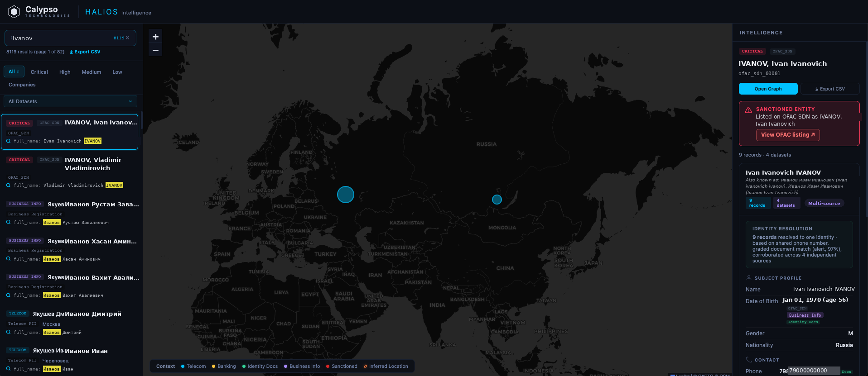This screenshot has width=868, height=376.
Task: Click the Identity Resolution summary box
Action: tap(799, 245)
